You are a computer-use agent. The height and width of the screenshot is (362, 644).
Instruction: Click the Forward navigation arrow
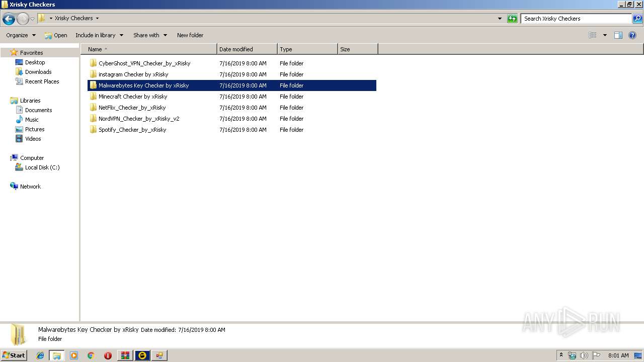click(x=23, y=19)
